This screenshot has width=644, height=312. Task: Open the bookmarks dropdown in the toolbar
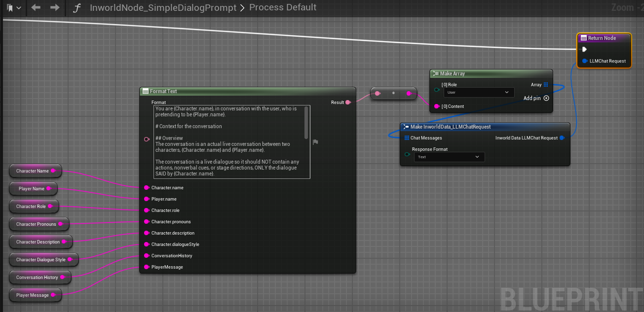point(14,8)
